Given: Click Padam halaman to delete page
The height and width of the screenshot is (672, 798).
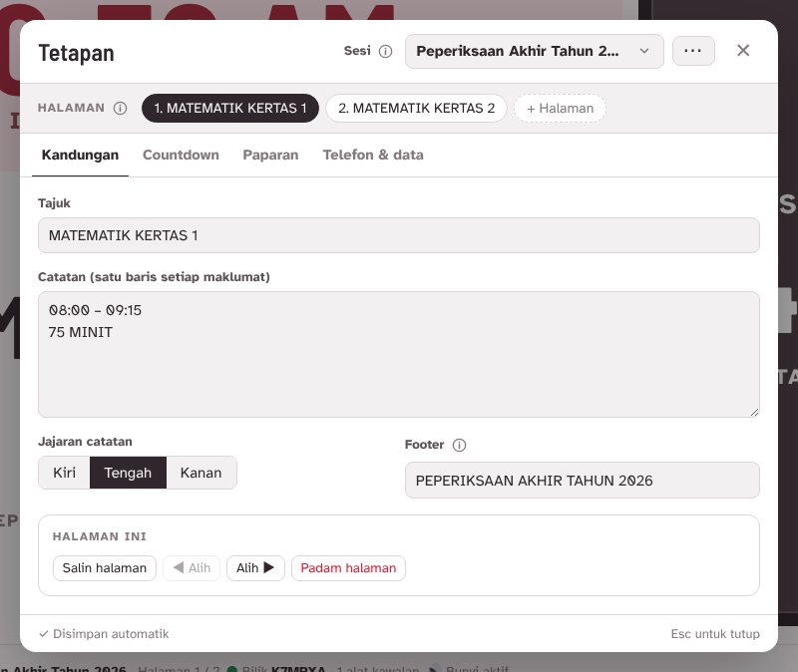Looking at the screenshot, I should coord(348,568).
